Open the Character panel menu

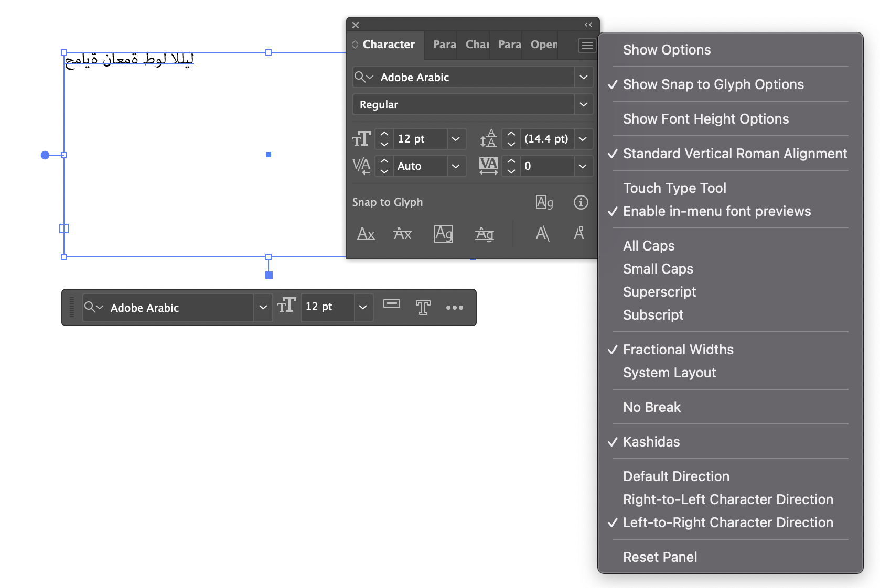(586, 46)
